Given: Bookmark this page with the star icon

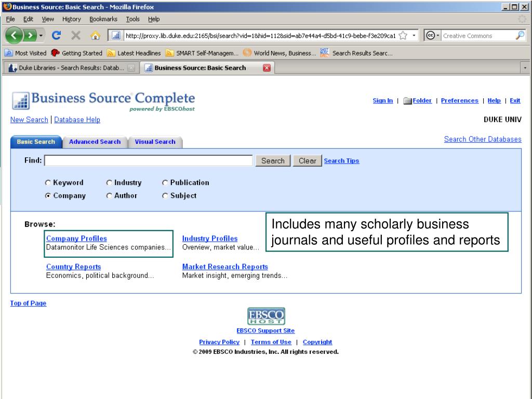Looking at the screenshot, I should [403, 35].
